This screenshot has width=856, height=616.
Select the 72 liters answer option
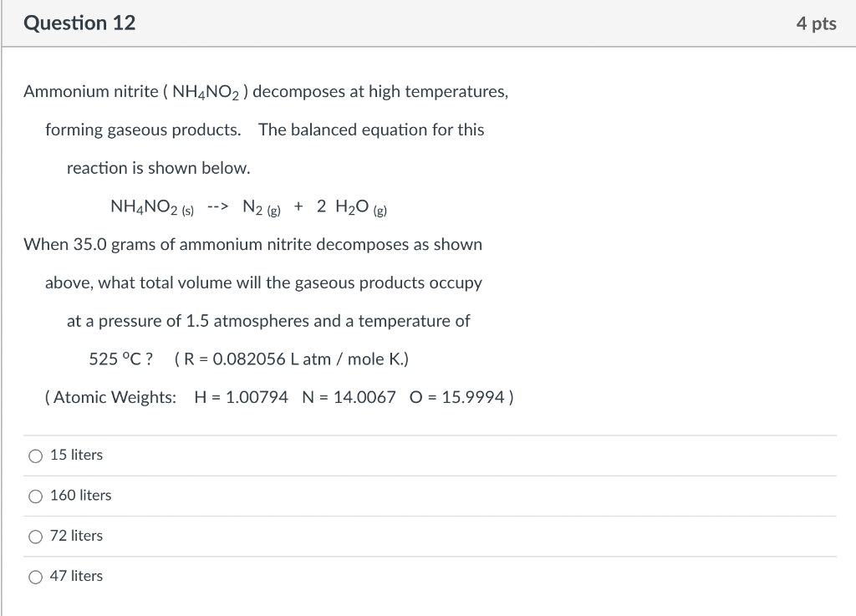tap(35, 536)
